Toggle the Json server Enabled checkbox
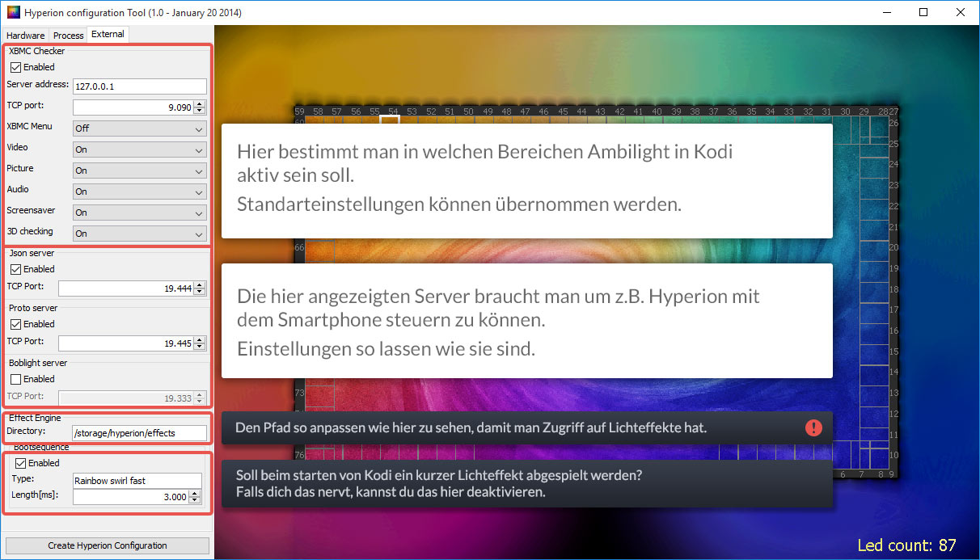The height and width of the screenshot is (560, 980). [x=15, y=269]
